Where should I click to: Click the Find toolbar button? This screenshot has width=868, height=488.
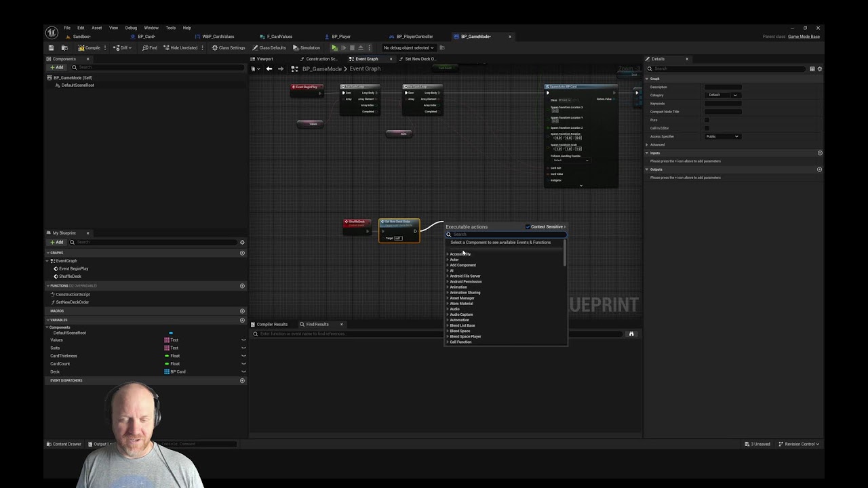[150, 47]
